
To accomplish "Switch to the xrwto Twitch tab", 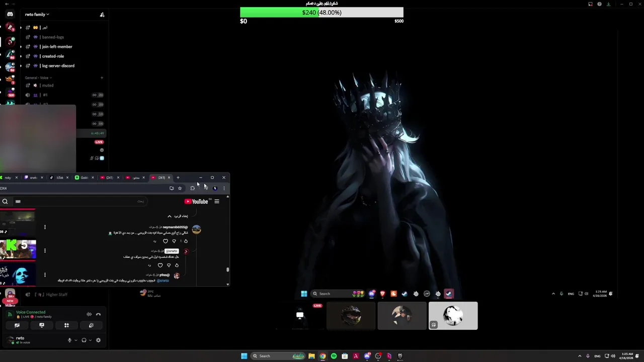I will coord(34,177).
